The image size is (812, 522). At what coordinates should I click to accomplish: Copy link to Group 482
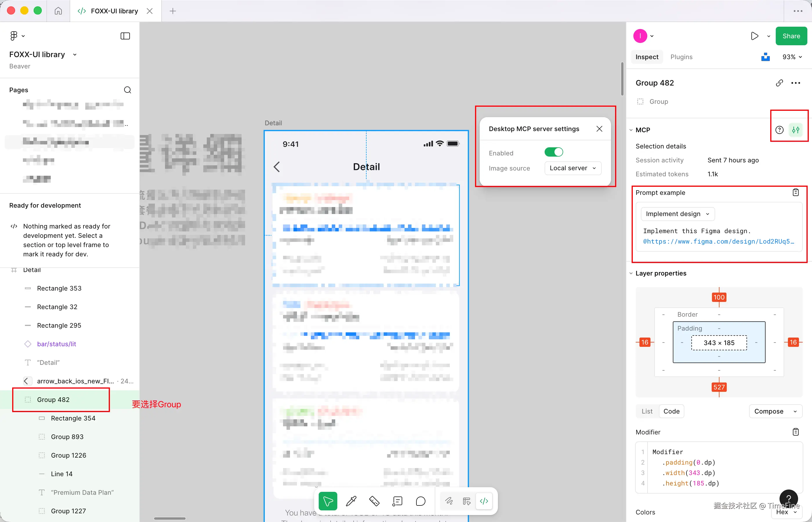point(779,83)
